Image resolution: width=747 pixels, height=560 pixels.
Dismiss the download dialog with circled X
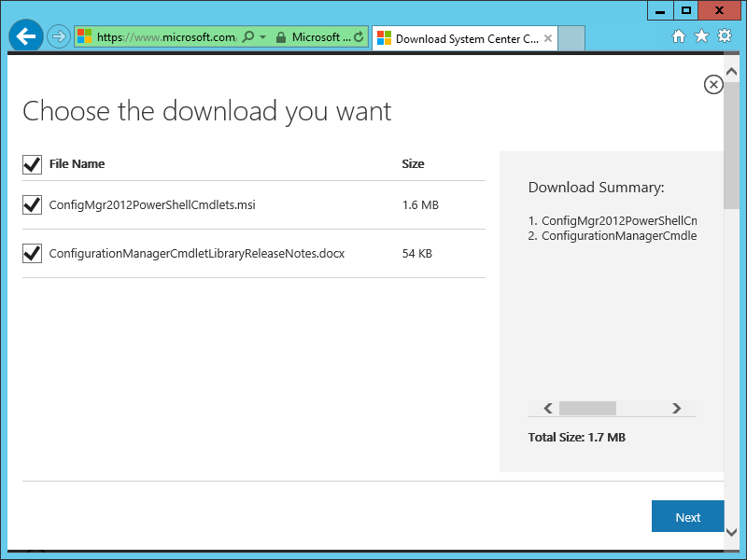713,85
